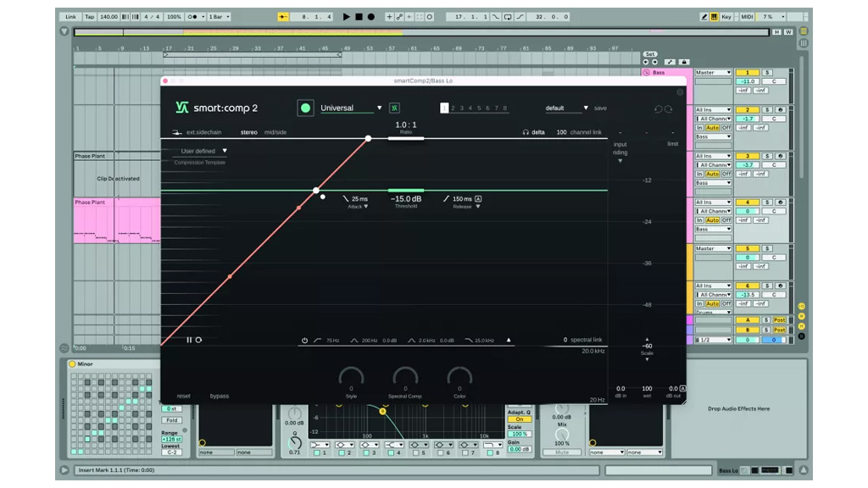Screen dimensions: 868x488
Task: Click the browser show/hide triangle icon
Action: coord(64,31)
